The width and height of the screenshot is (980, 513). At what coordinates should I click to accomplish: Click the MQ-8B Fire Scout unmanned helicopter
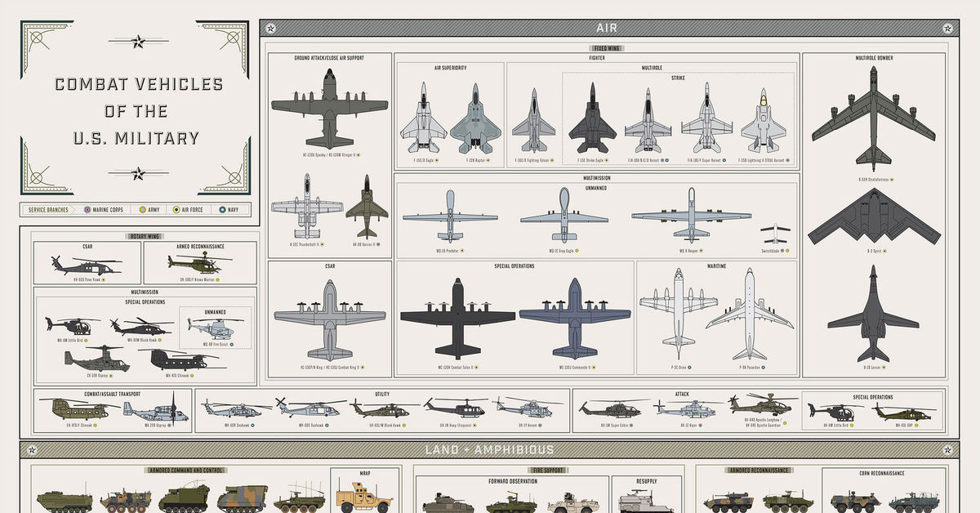(215, 328)
